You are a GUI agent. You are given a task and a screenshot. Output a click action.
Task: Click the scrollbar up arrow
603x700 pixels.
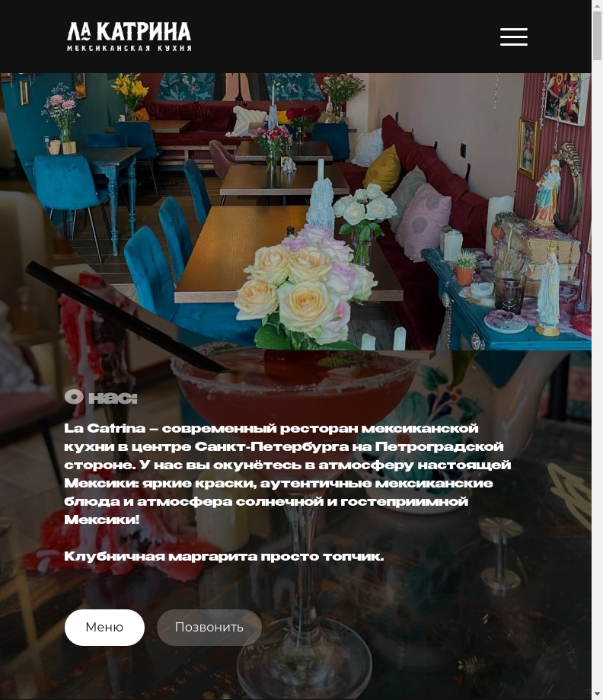pos(597,5)
